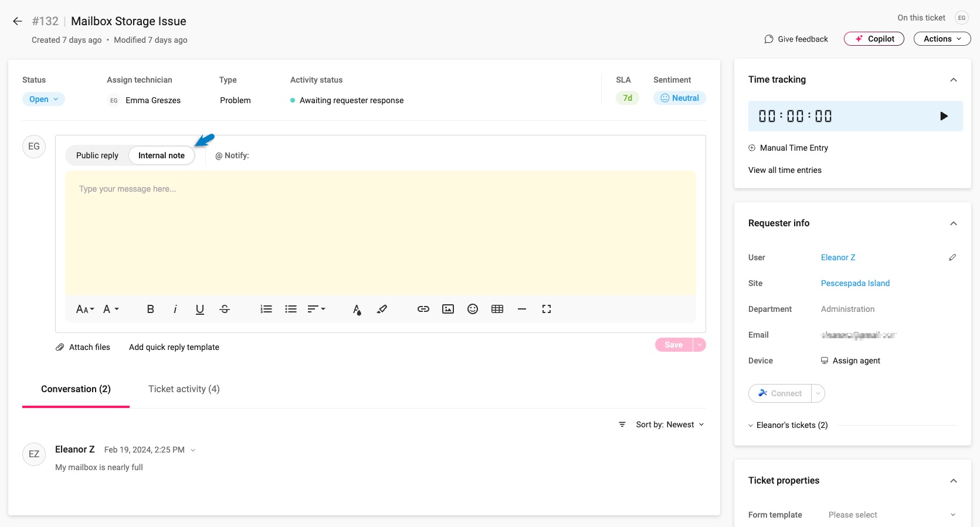
Task: Open the emoji picker
Action: tap(472, 309)
